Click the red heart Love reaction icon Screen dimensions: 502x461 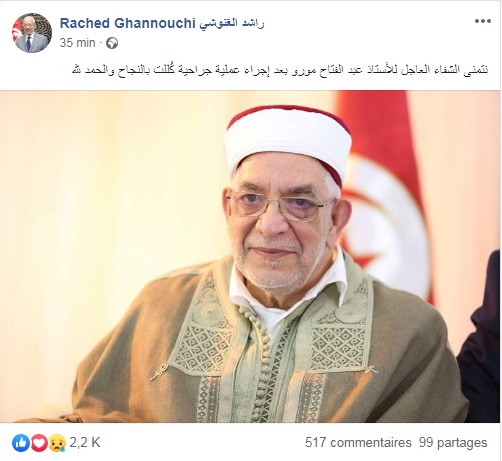coord(39,443)
